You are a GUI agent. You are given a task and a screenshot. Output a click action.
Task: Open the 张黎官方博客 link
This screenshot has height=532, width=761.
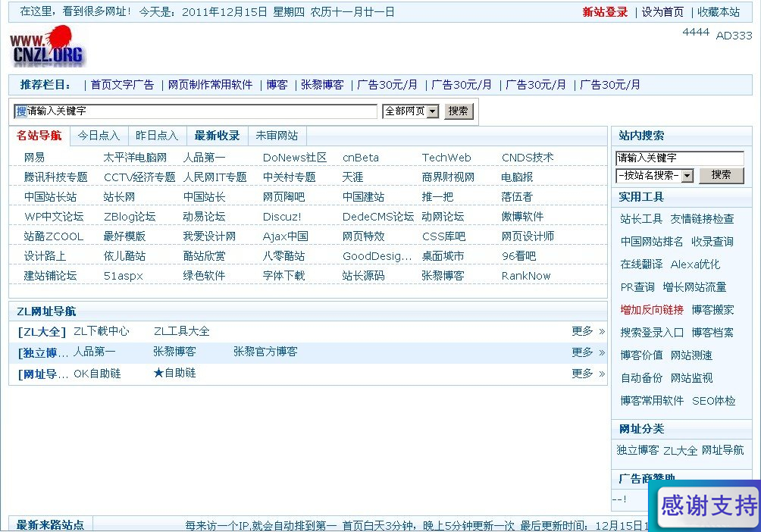click(x=265, y=352)
